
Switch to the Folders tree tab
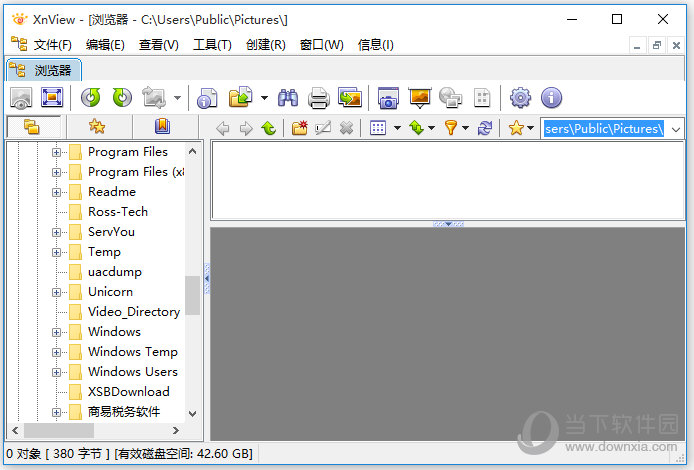coord(33,127)
